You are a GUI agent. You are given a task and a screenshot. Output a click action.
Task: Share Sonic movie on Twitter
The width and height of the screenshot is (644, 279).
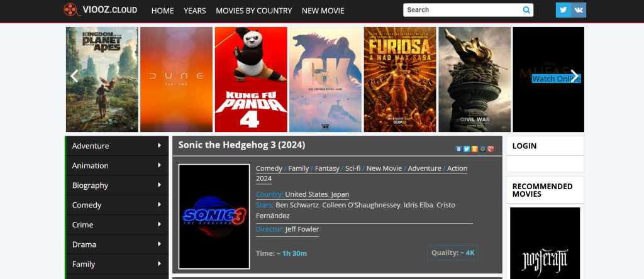467,149
